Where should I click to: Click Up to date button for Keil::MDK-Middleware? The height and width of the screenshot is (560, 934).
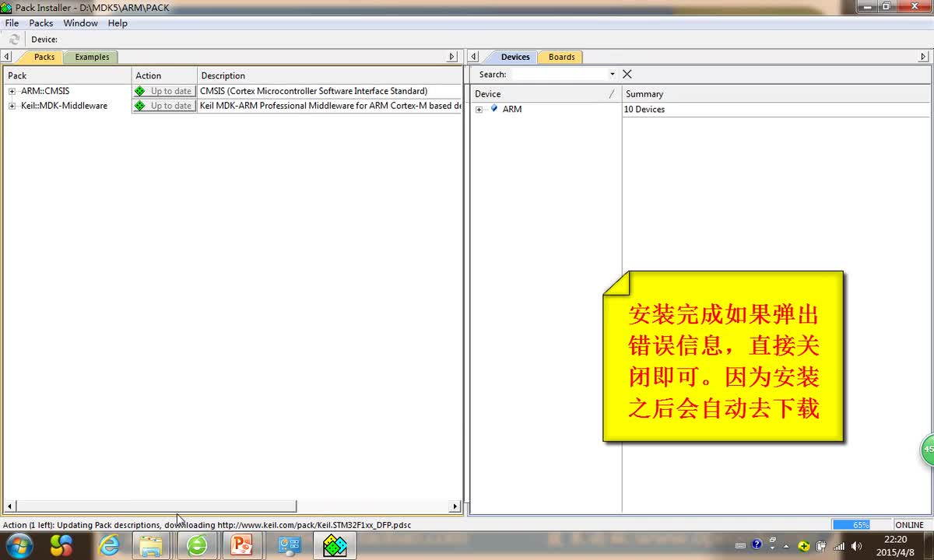click(164, 106)
